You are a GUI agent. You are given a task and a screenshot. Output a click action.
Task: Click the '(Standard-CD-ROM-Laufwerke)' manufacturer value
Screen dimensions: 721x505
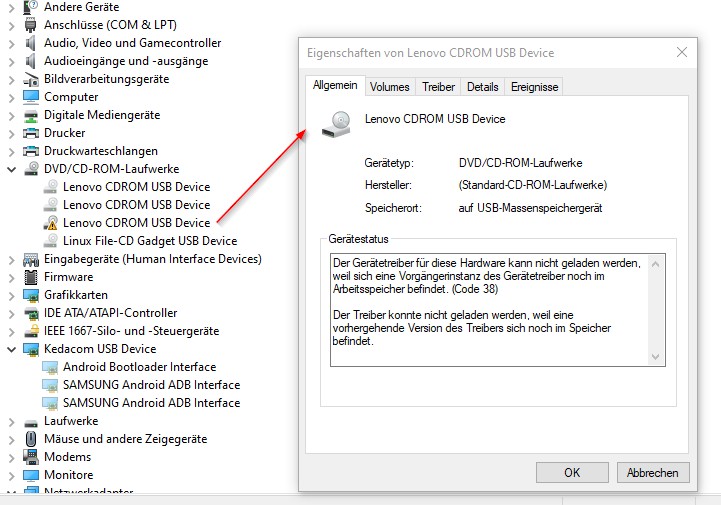coord(532,185)
